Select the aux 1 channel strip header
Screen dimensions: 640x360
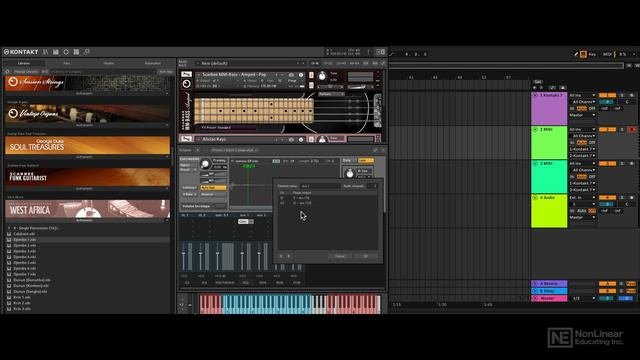(x=244, y=215)
